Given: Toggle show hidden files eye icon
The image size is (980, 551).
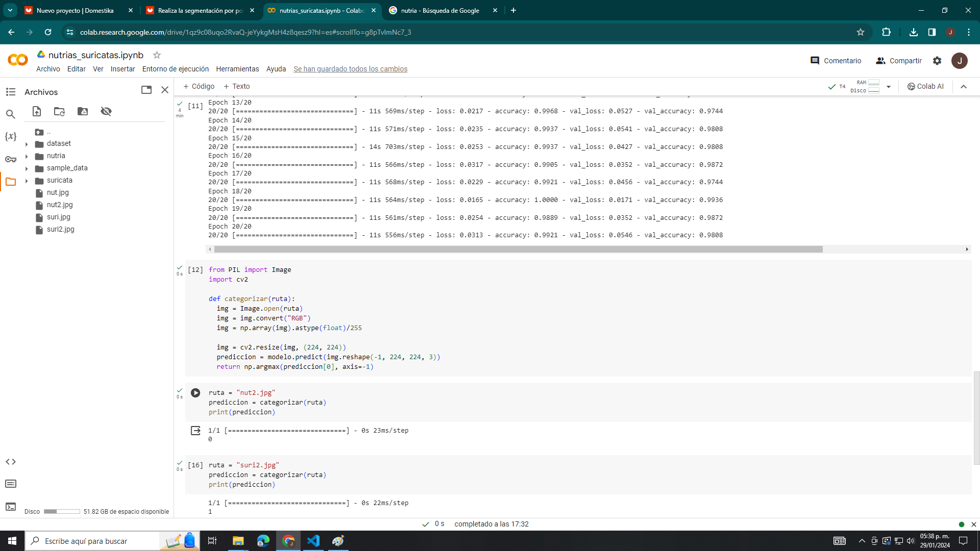Looking at the screenshot, I should (106, 111).
